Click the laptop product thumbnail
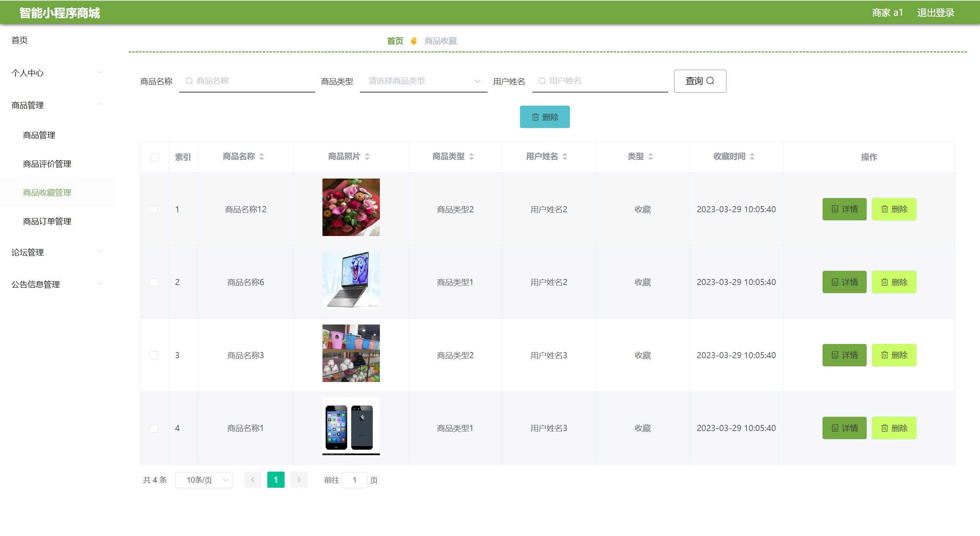This screenshot has width=980, height=536. coord(351,280)
